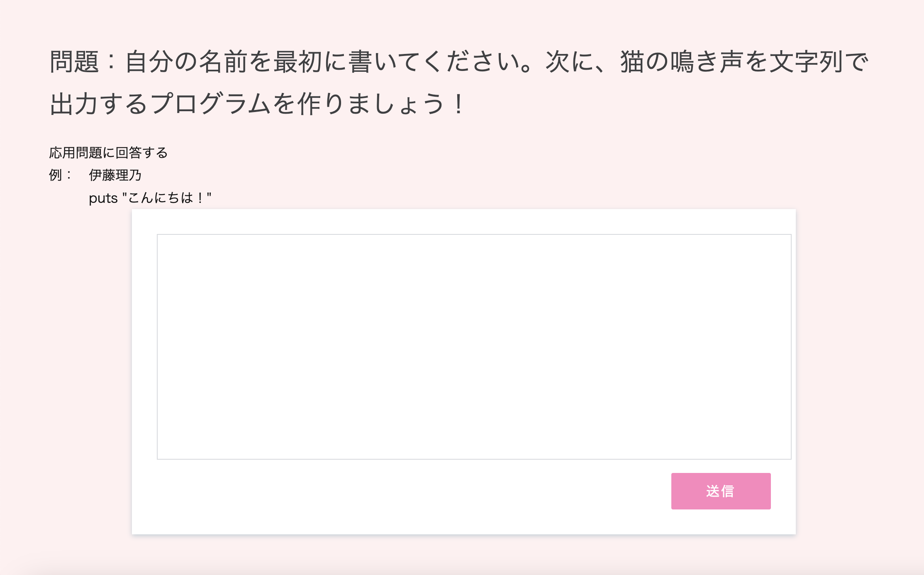Click 文字列で at the end of the first heading line
924x575 pixels.
point(819,62)
